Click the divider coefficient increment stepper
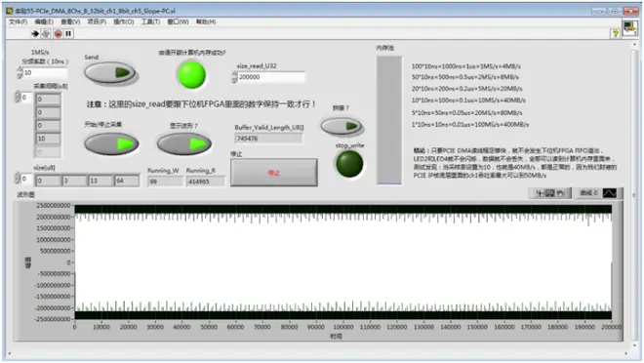The height and width of the screenshot is (363, 644). 20,70
